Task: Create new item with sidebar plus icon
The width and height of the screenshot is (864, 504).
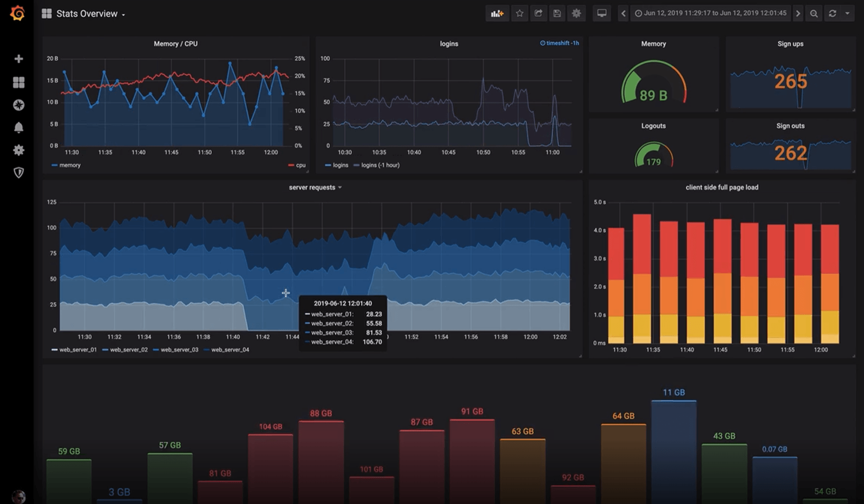Action: (18, 58)
